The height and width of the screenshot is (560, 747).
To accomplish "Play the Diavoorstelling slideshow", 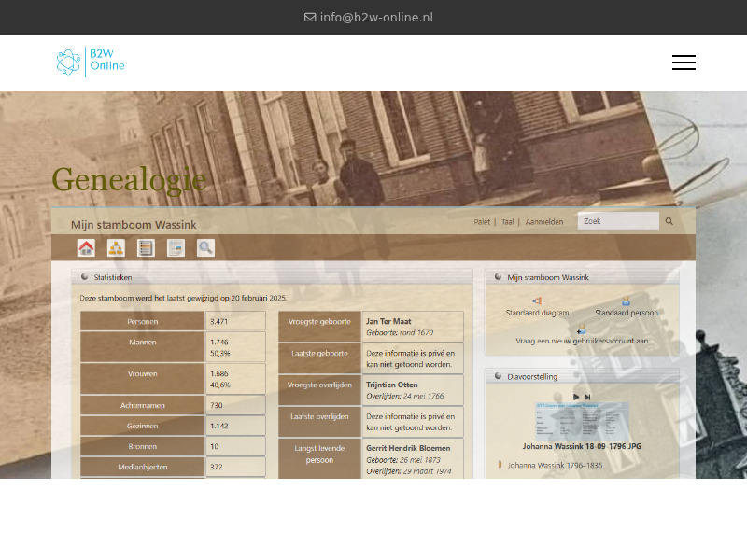I will point(576,398).
